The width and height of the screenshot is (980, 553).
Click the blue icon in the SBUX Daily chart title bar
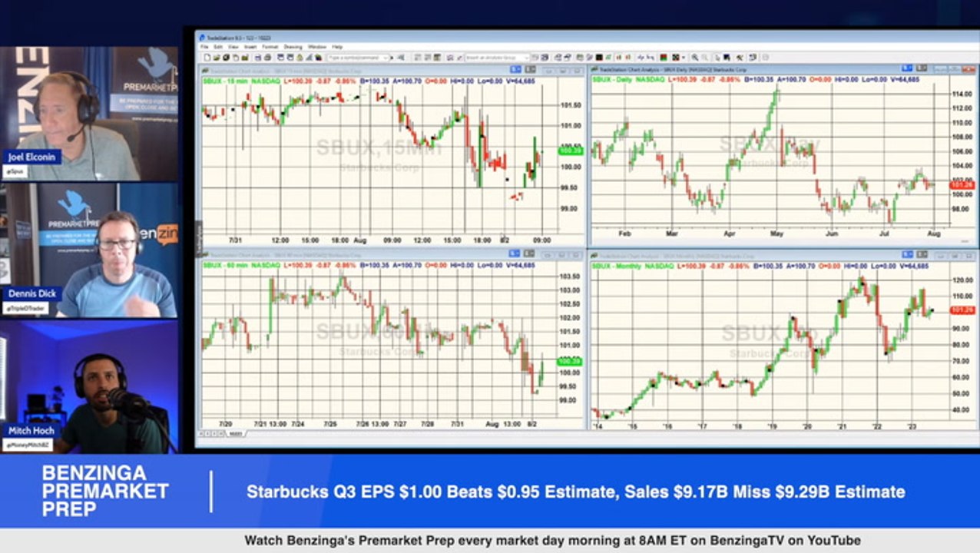[907, 68]
